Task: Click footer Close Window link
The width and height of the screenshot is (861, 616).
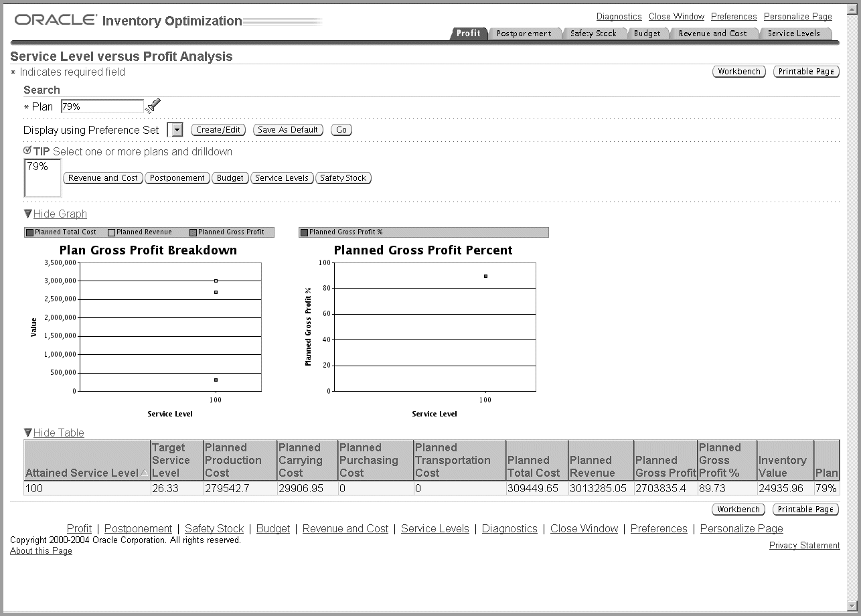Action: pos(584,528)
